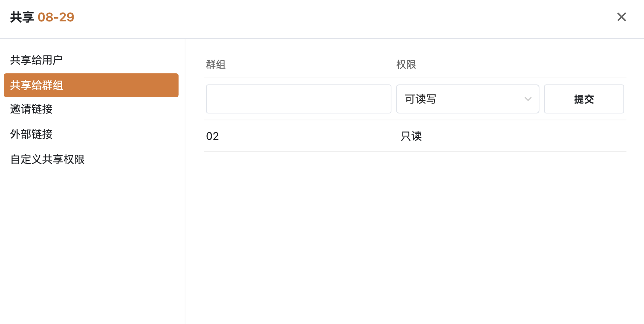Select group 02 in the shared list
Screen dimensions: 644x324
pos(213,136)
